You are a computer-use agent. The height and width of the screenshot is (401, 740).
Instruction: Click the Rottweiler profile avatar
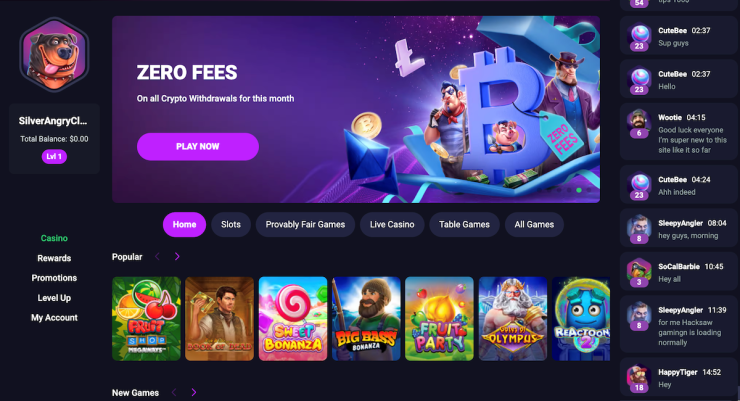pyautogui.click(x=54, y=55)
